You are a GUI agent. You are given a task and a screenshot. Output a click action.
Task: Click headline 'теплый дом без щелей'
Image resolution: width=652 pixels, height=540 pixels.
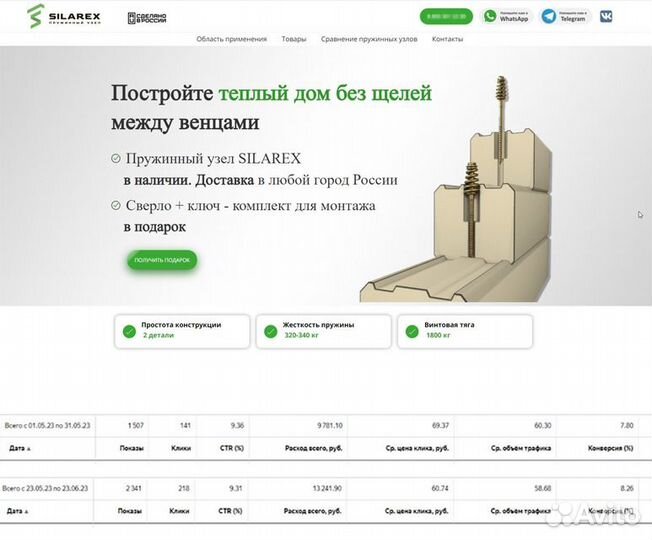click(325, 93)
